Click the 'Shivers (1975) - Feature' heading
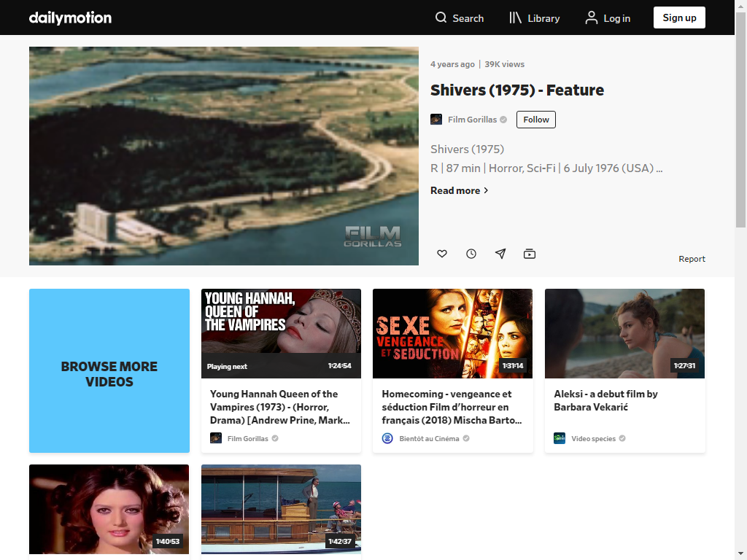This screenshot has height=560, width=747. pos(517,90)
